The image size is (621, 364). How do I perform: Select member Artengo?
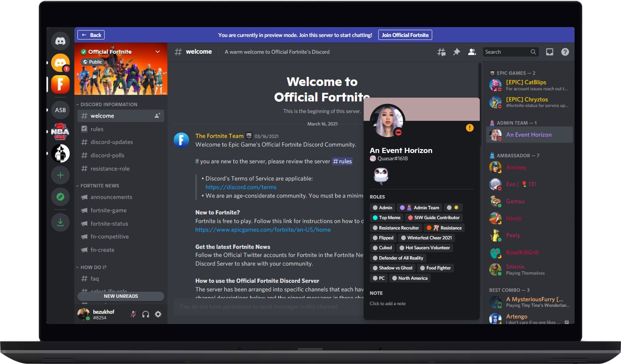tap(530, 319)
